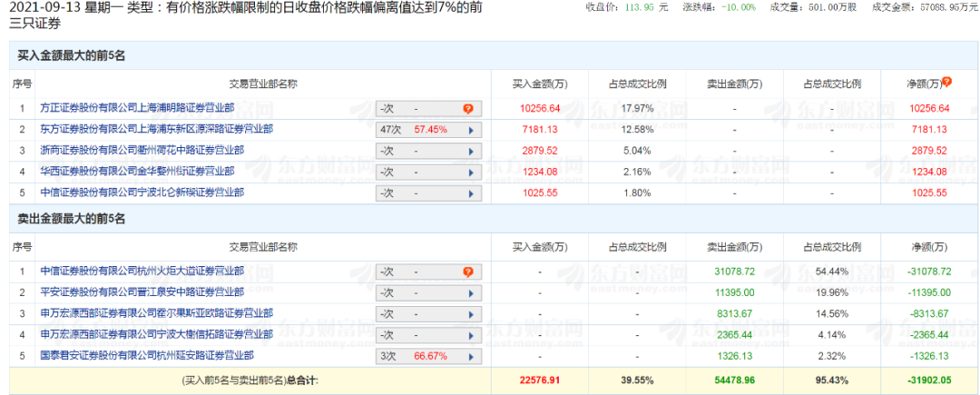Open 方正证券上海浦明路证券营业部 link
980x395 pixels.
(138, 107)
